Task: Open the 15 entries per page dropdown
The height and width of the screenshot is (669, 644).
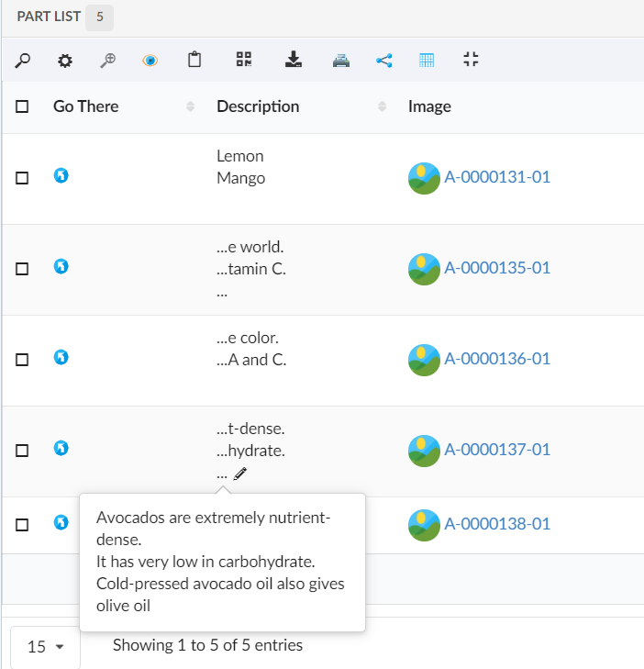Action: (45, 647)
